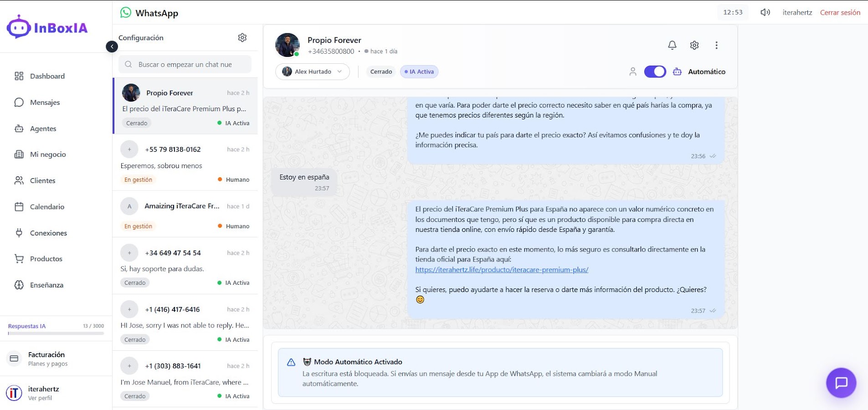Viewport: 868px width, 410px height.
Task: Open the Conexiones section
Action: (x=48, y=233)
